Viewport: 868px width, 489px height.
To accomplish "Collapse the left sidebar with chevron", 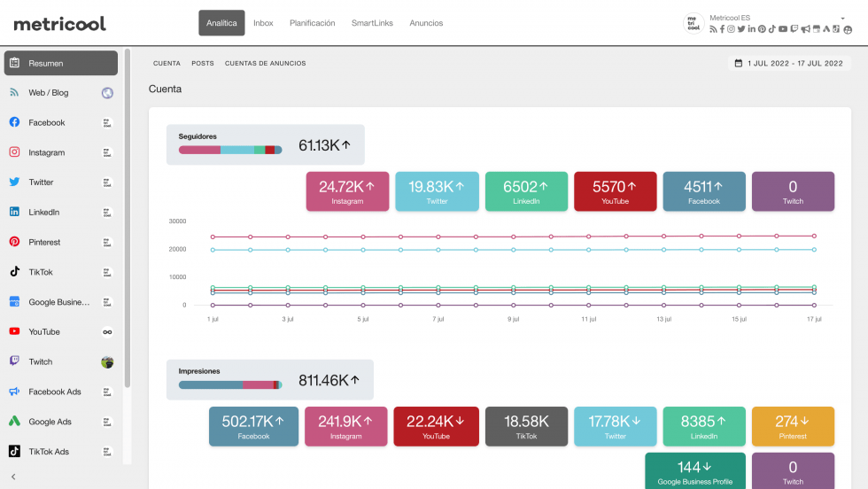I will (13, 477).
